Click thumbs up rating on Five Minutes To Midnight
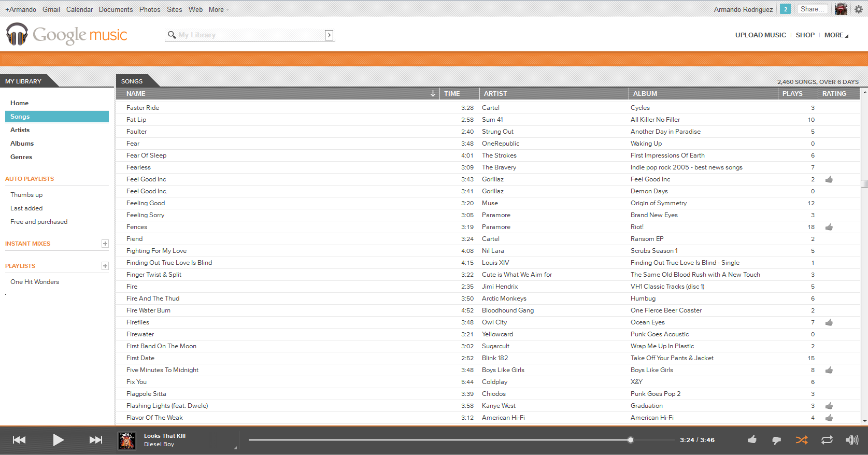The image size is (868, 455). [829, 370]
